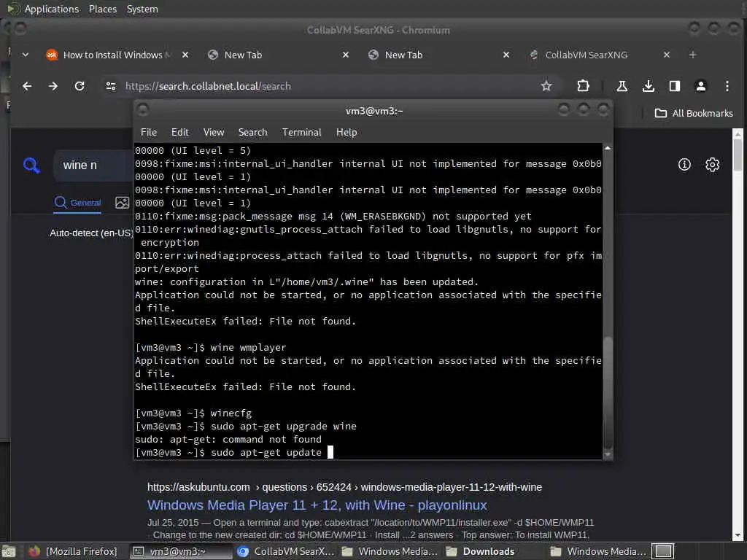
Task: Switch to vm3@vm3:~ terminal in taskbar
Action: [x=180, y=551]
